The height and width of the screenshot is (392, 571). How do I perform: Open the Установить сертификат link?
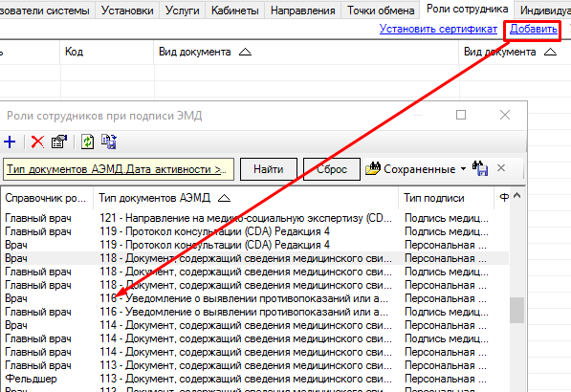438,29
